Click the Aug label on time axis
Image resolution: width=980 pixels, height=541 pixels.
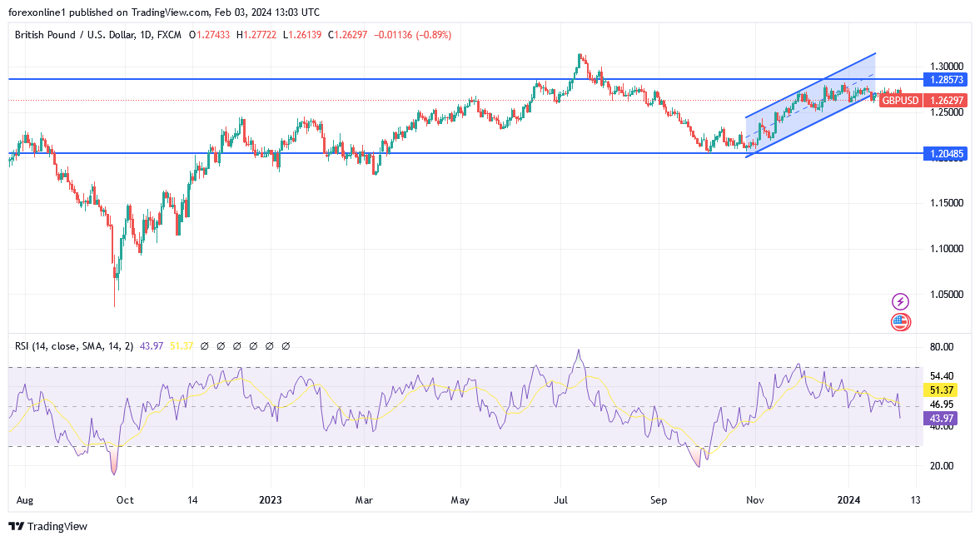coord(25,500)
